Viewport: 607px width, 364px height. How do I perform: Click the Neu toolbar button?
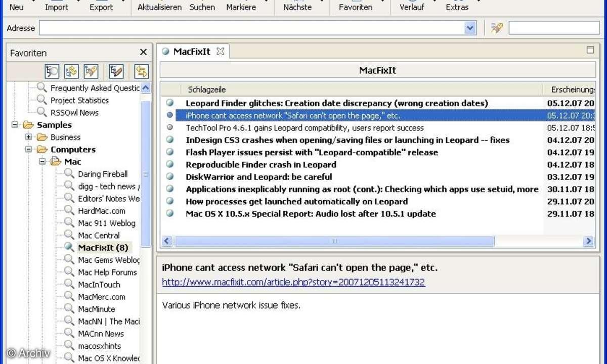17,7
